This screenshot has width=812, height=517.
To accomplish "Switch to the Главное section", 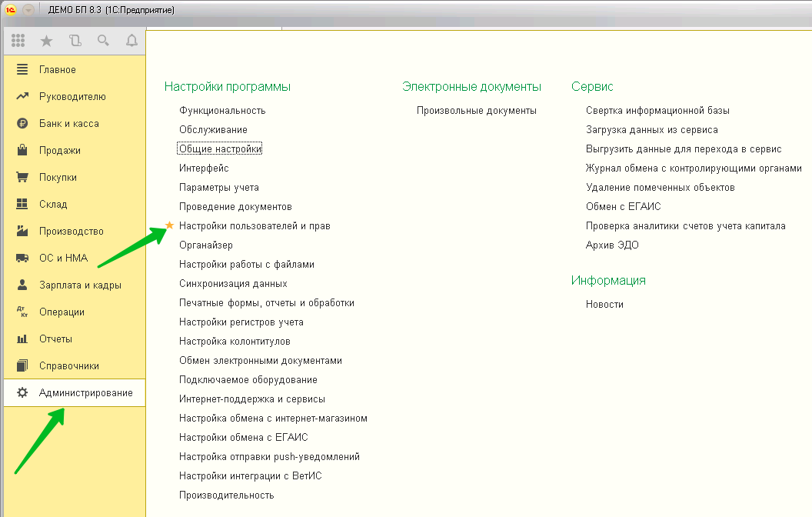I will point(58,70).
